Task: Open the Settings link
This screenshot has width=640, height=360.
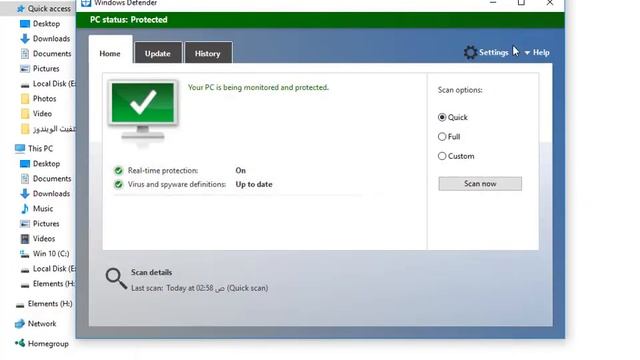Action: [x=493, y=53]
